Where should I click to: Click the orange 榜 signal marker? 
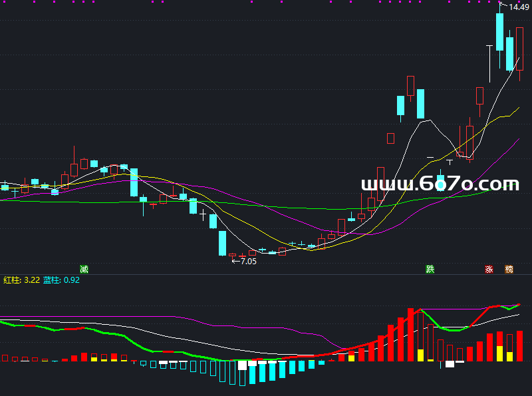509,270
